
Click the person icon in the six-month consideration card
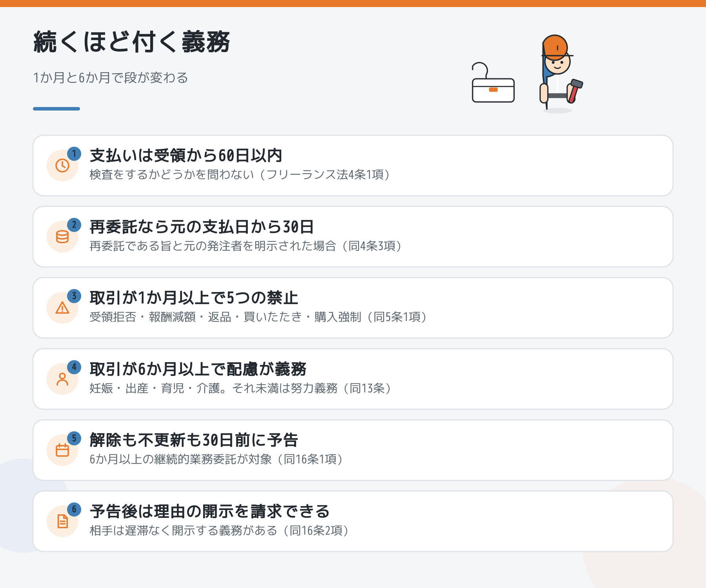(62, 379)
